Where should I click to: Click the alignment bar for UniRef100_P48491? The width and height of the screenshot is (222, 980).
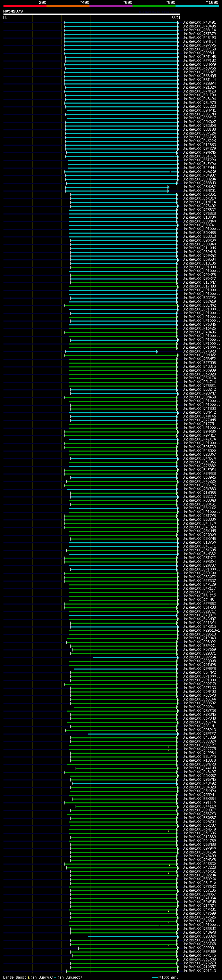pos(121,23)
